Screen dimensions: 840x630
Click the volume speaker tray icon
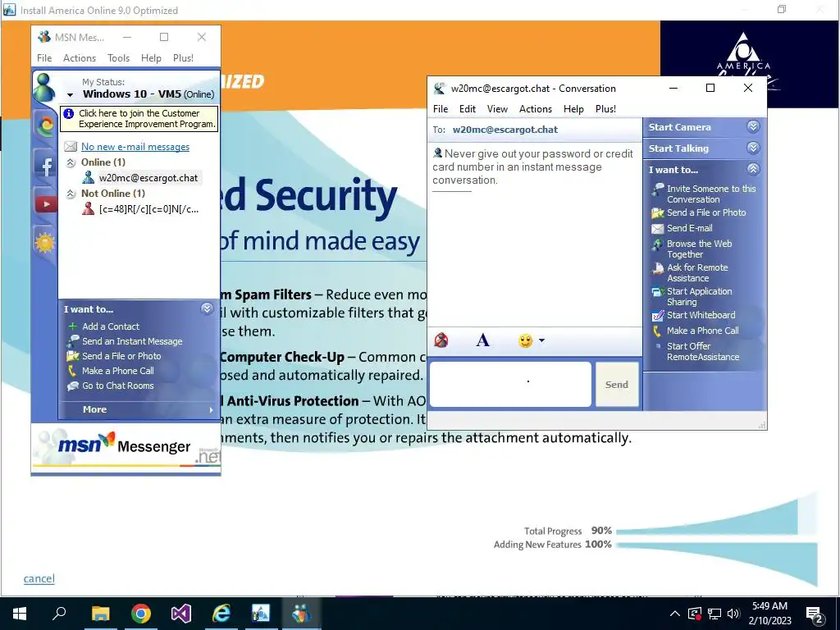point(733,614)
